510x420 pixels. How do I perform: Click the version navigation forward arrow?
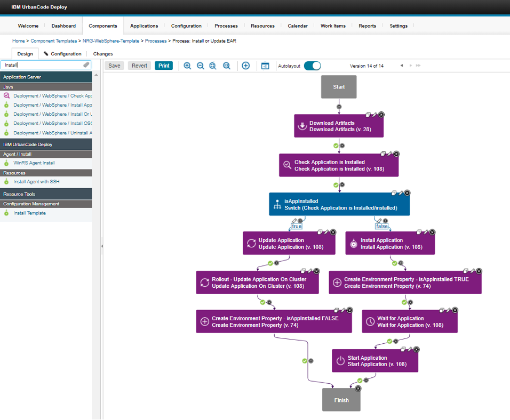410,66
